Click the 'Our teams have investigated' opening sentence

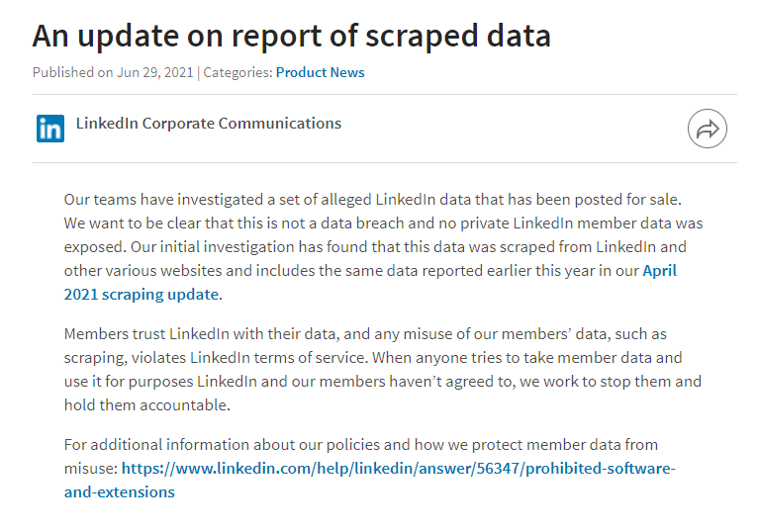coord(373,199)
